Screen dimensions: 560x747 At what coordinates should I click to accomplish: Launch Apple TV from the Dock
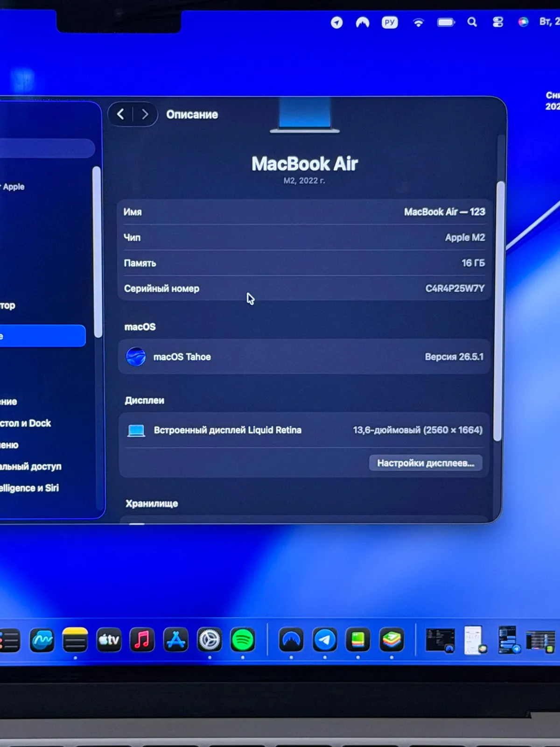point(109,640)
